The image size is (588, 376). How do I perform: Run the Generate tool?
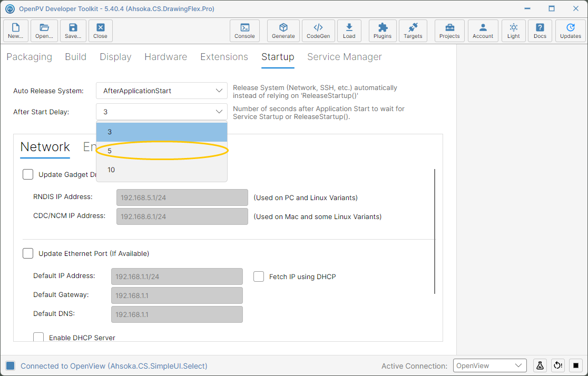tap(283, 31)
